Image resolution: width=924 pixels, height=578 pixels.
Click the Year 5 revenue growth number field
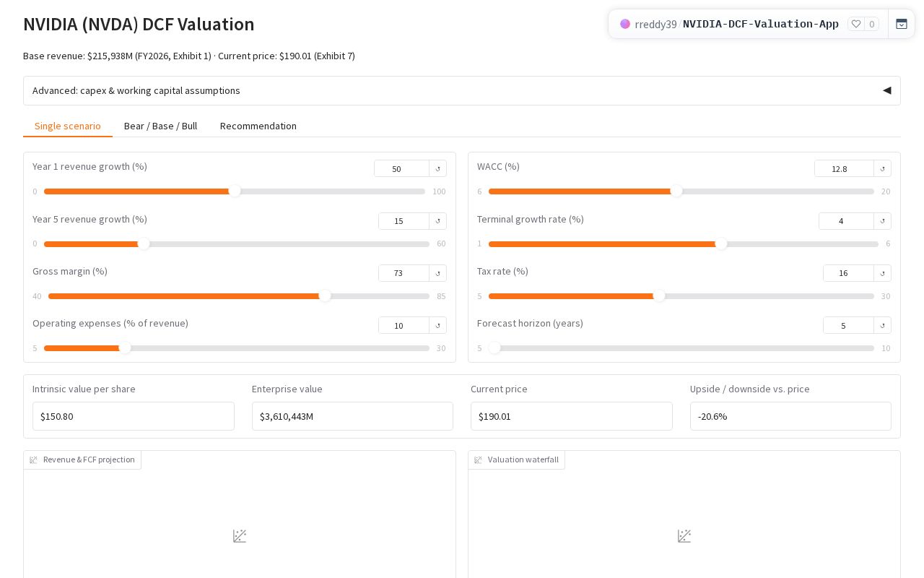point(404,221)
